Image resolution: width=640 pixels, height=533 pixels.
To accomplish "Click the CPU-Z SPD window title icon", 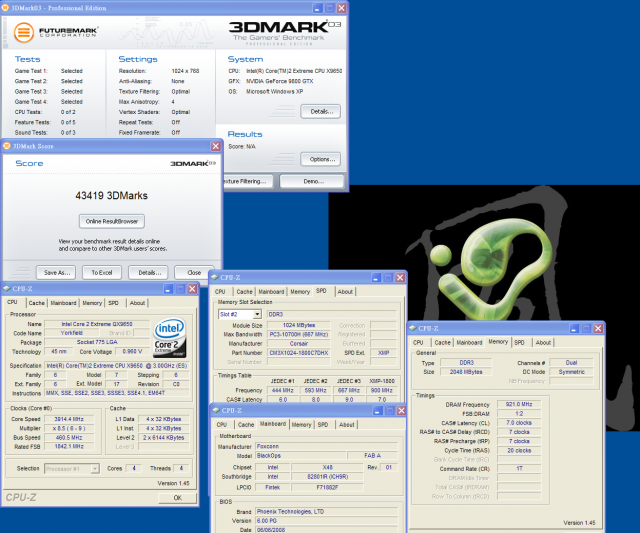I will click(215, 278).
